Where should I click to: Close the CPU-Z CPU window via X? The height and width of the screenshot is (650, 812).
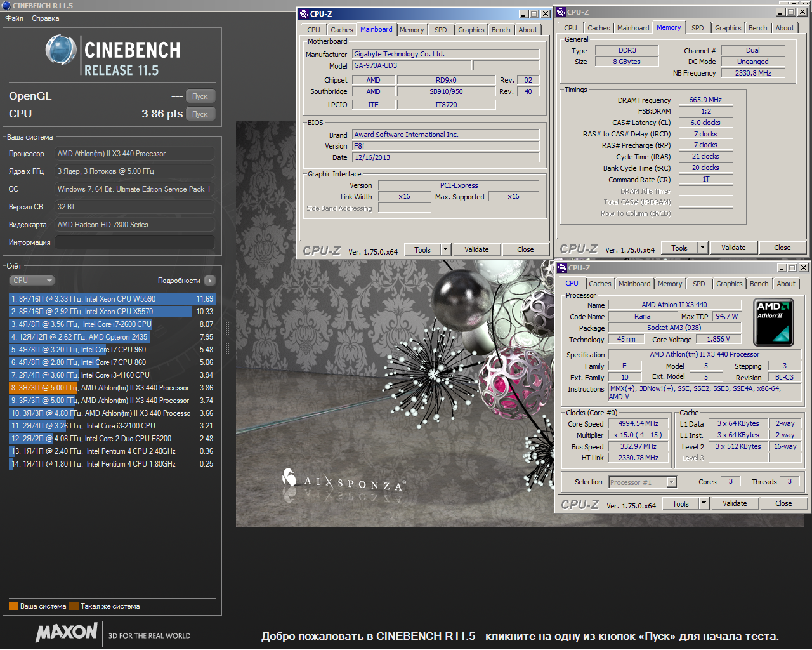pyautogui.click(x=803, y=268)
